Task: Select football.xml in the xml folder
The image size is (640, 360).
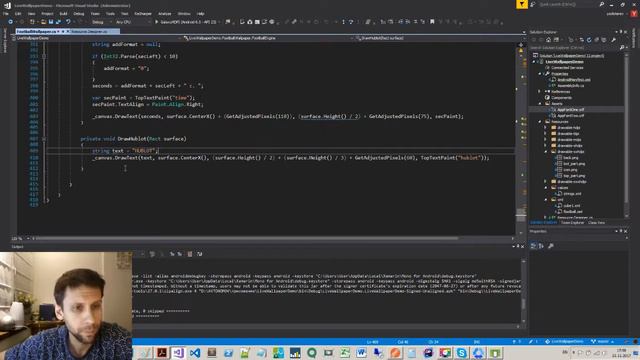Action: (x=573, y=212)
